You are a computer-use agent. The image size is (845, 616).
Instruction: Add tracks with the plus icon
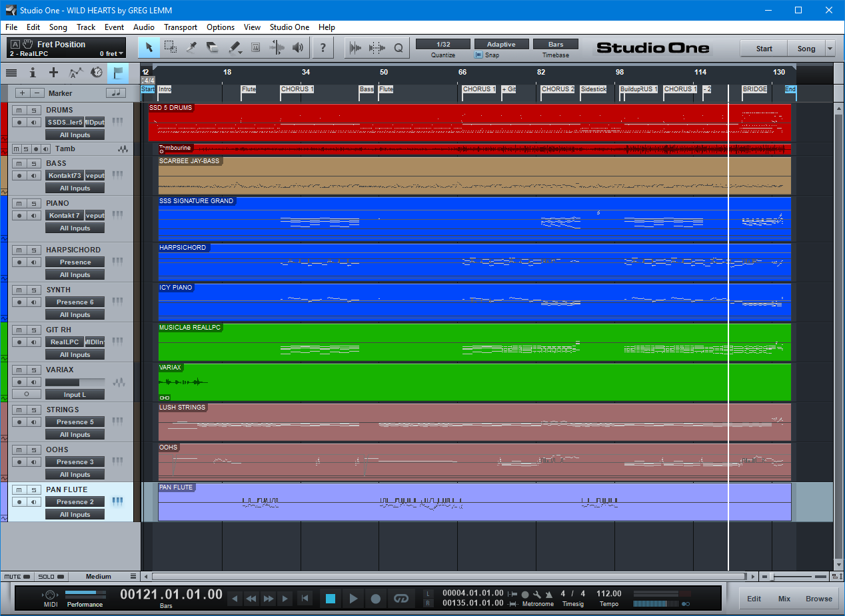tap(54, 73)
